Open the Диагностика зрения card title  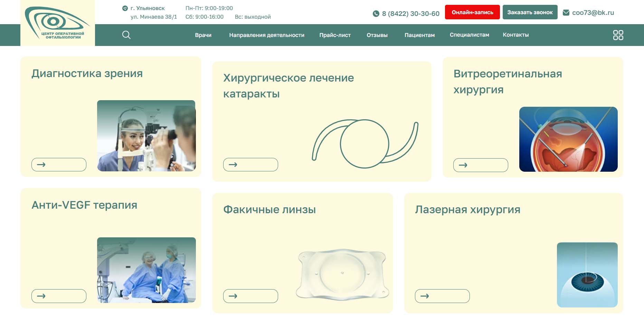coord(87,74)
